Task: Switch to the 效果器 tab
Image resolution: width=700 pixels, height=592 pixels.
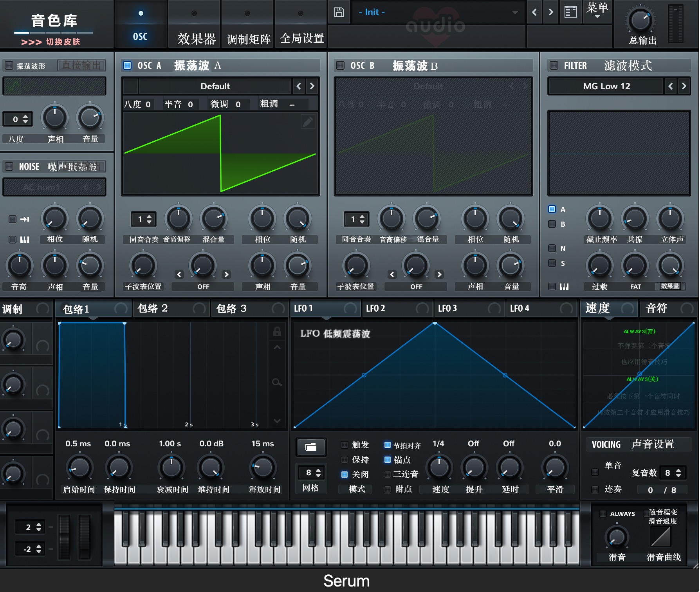Action: [195, 24]
